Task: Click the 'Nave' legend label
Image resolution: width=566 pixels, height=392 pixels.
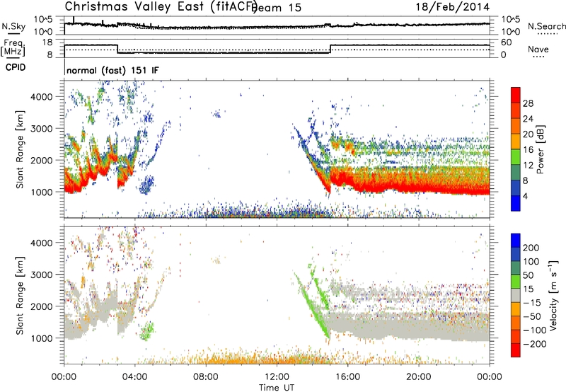Action: (538, 49)
